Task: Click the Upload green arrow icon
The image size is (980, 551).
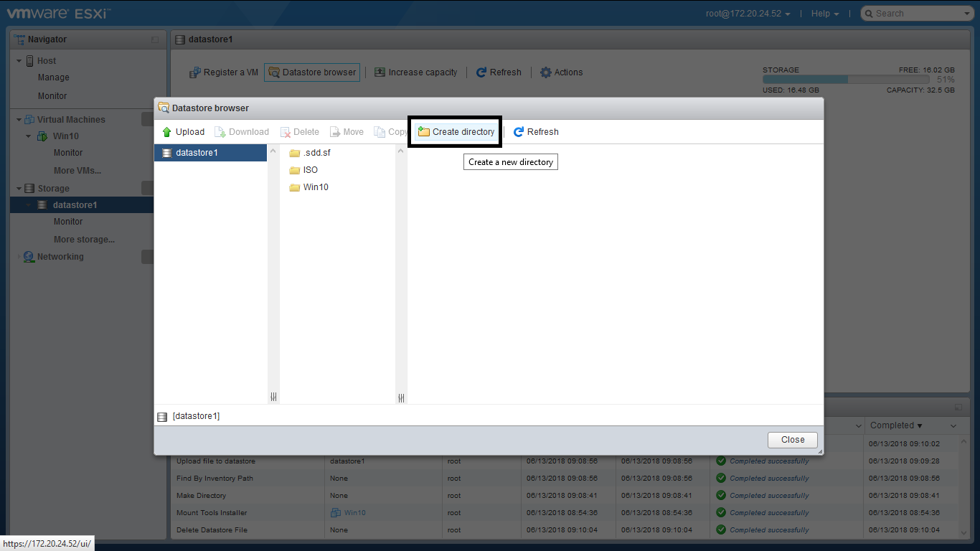Action: 166,132
